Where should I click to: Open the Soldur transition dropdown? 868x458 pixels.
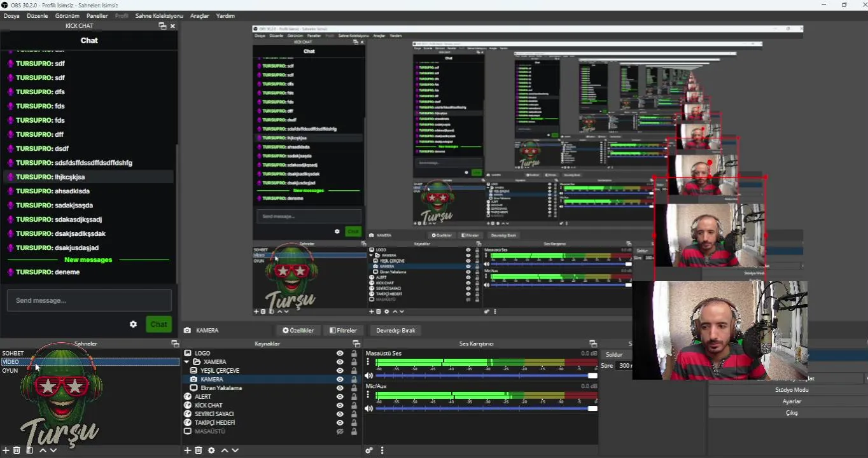click(x=616, y=354)
